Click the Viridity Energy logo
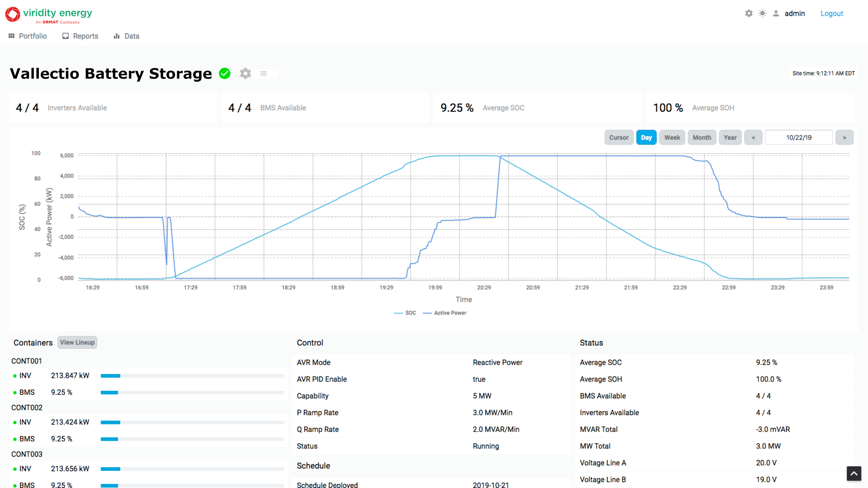The width and height of the screenshot is (868, 488). click(x=48, y=15)
